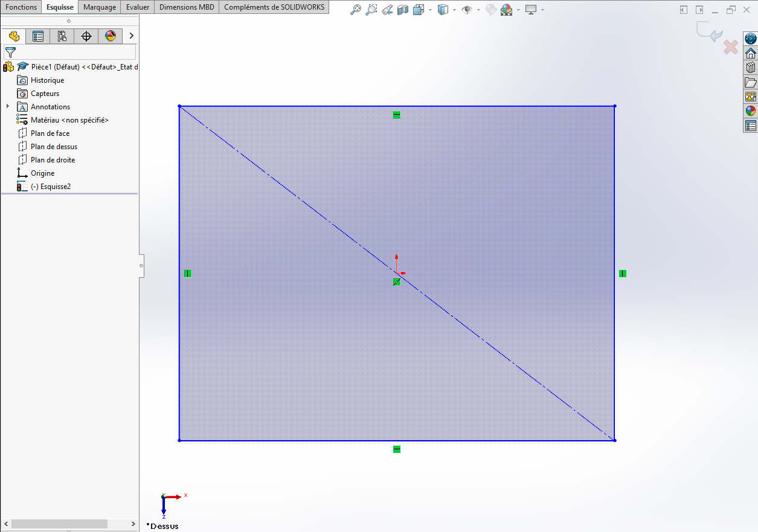Open File Explorer folder in task pane

coord(750,82)
